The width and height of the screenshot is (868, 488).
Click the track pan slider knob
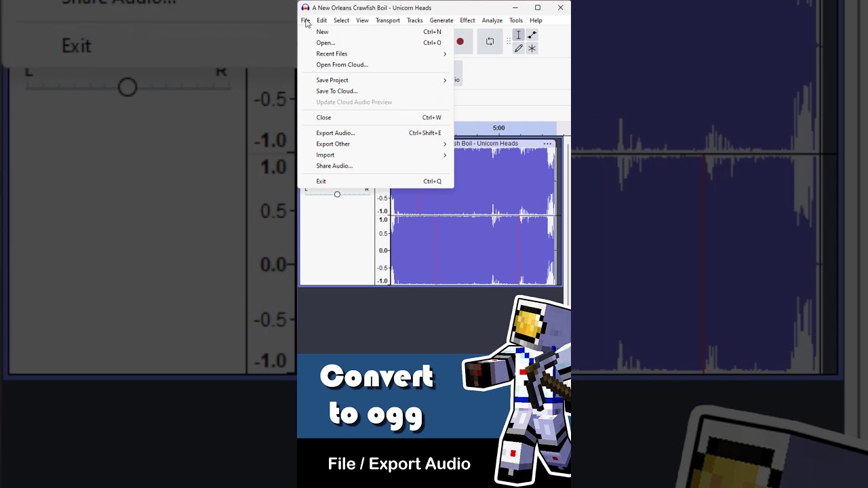[337, 195]
